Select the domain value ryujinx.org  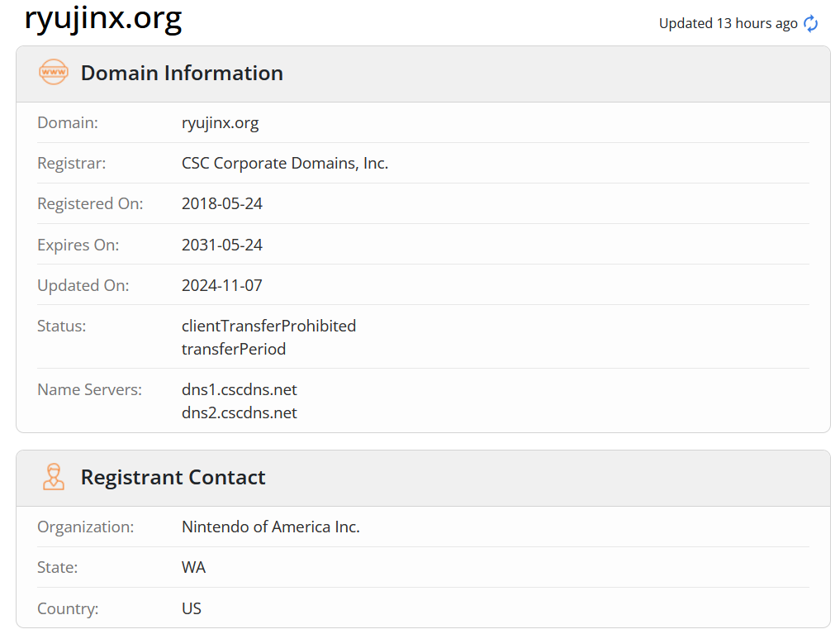[x=221, y=122]
